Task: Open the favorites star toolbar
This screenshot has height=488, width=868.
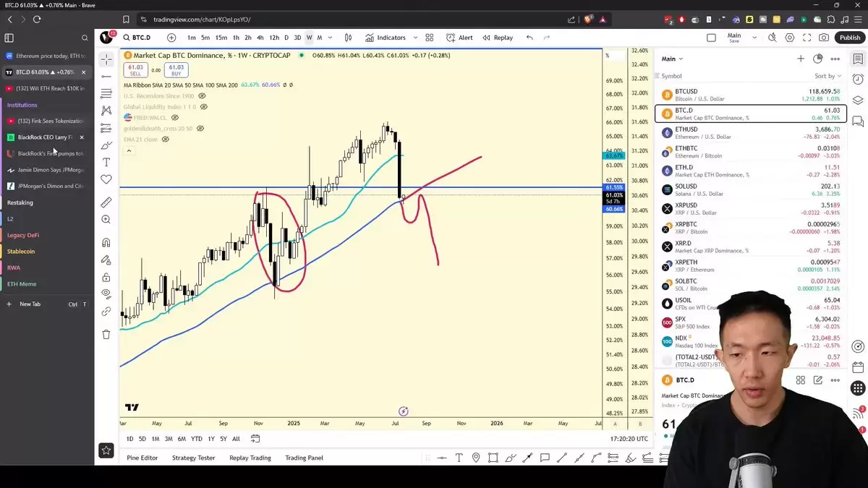Action: (x=106, y=450)
